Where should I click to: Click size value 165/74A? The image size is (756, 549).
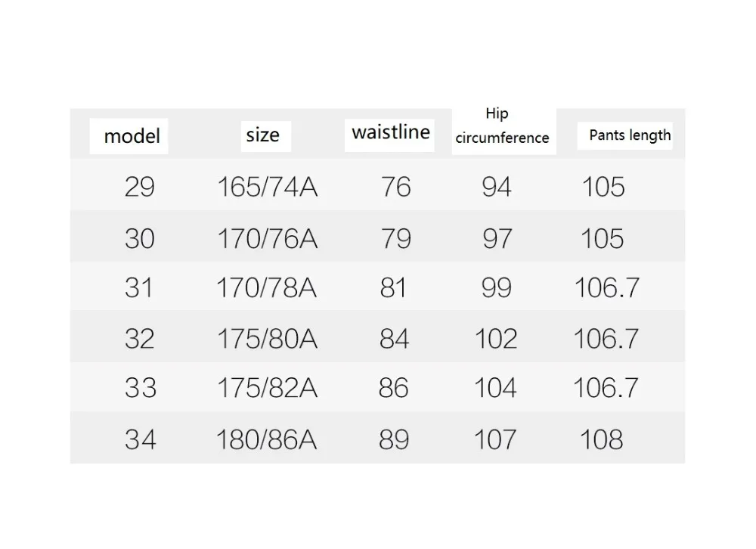pos(267,187)
